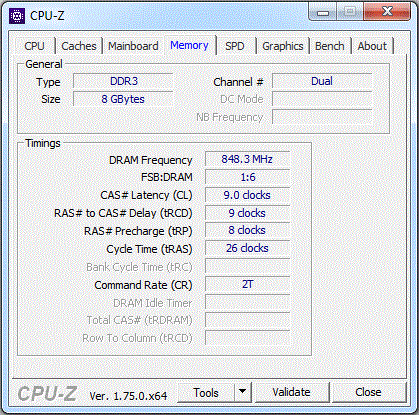The image size is (419, 415).
Task: Click the Size field showing 8 GBytes
Action: 123,99
